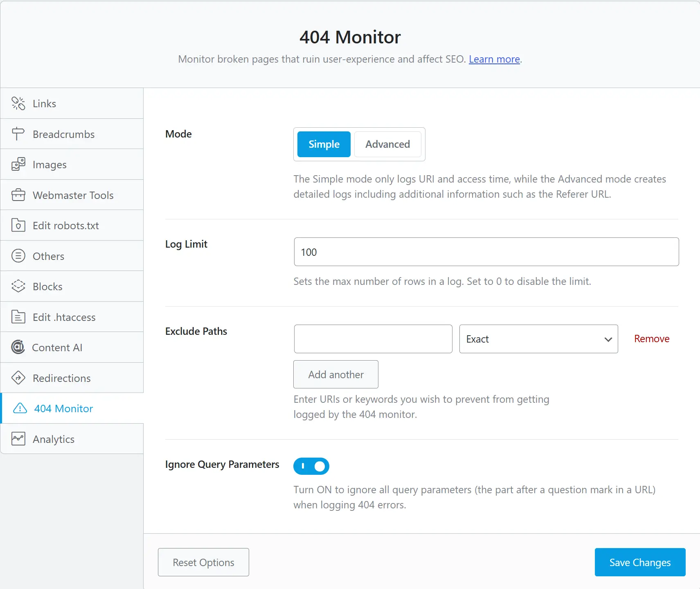700x589 pixels.
Task: Switch to the Images tab
Action: (x=72, y=165)
